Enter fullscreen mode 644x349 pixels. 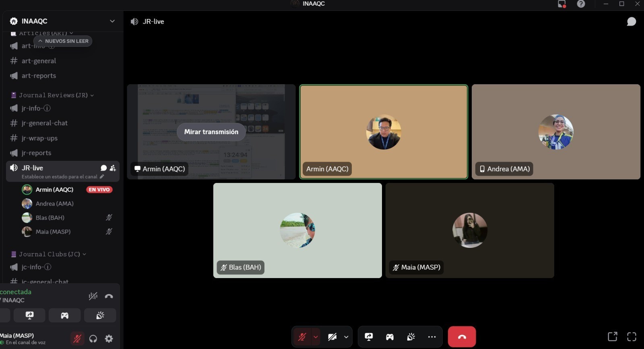point(632,337)
